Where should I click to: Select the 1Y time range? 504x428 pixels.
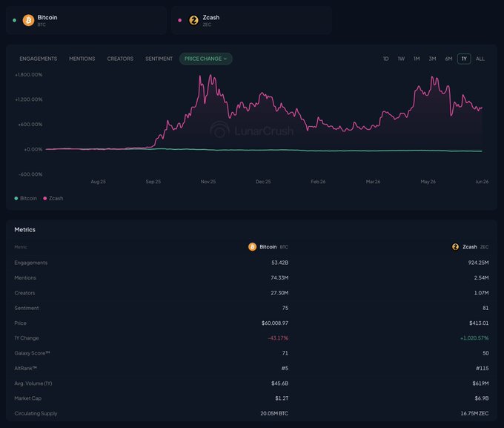pyautogui.click(x=464, y=59)
